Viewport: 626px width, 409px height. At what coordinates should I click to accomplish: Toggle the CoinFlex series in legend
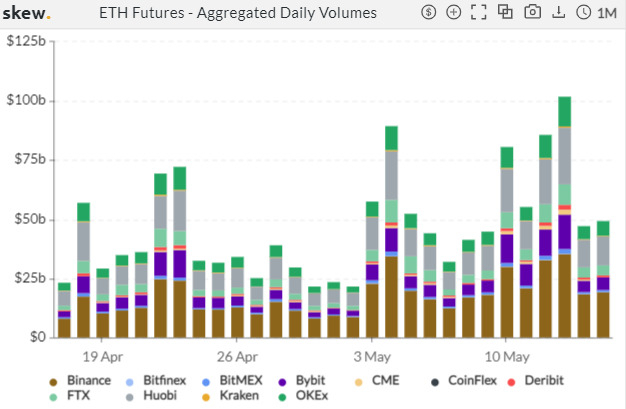click(464, 381)
